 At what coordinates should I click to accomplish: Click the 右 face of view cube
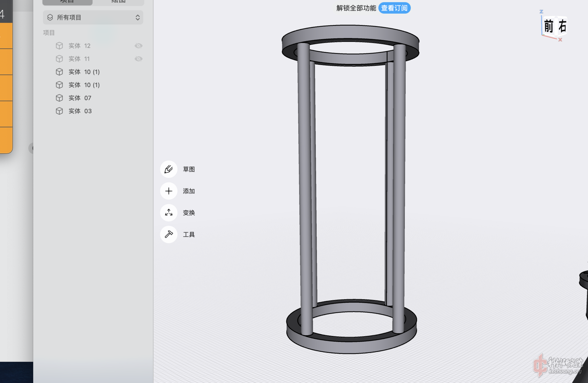pos(562,26)
